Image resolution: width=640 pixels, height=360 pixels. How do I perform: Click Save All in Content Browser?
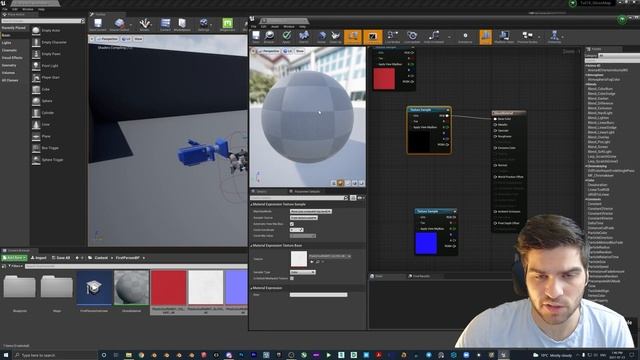pos(61,258)
